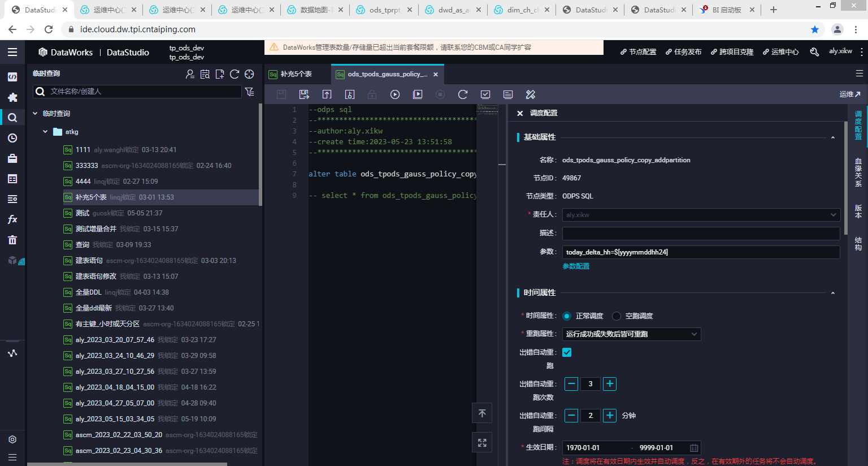The image size is (868, 466).
Task: Click the filter icon beside file search box
Action: pyautogui.click(x=249, y=92)
